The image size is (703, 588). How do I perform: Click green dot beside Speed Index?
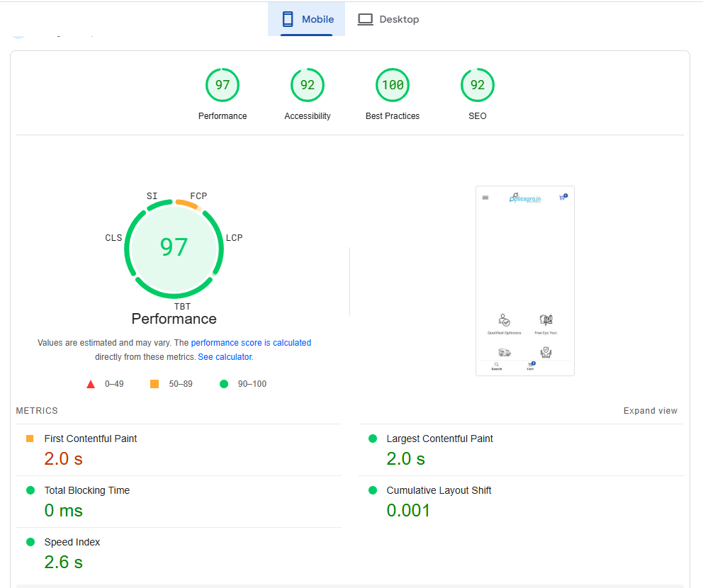point(30,542)
